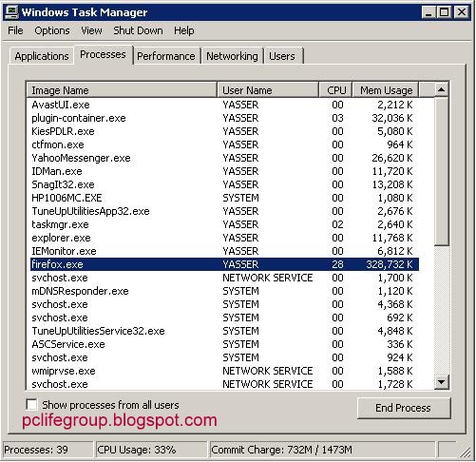476x462 pixels.
Task: Select the TuneUpUtilitiesApp32.exe process
Action: coord(224,211)
